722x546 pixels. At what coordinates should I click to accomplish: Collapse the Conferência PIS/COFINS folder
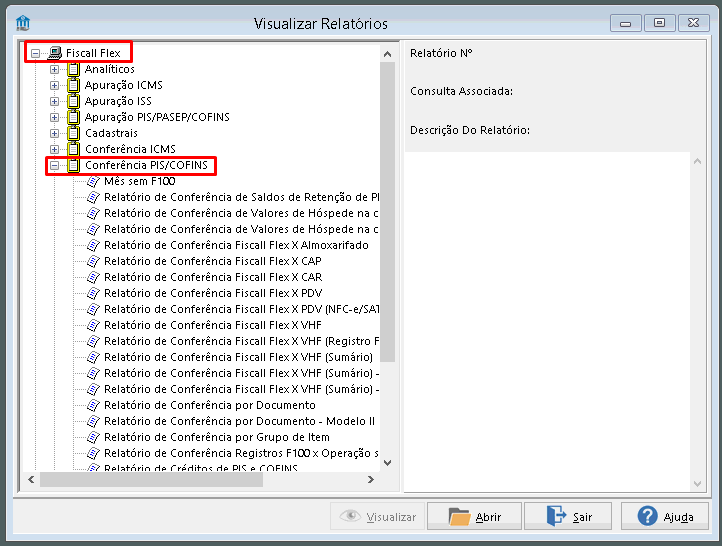[54, 165]
